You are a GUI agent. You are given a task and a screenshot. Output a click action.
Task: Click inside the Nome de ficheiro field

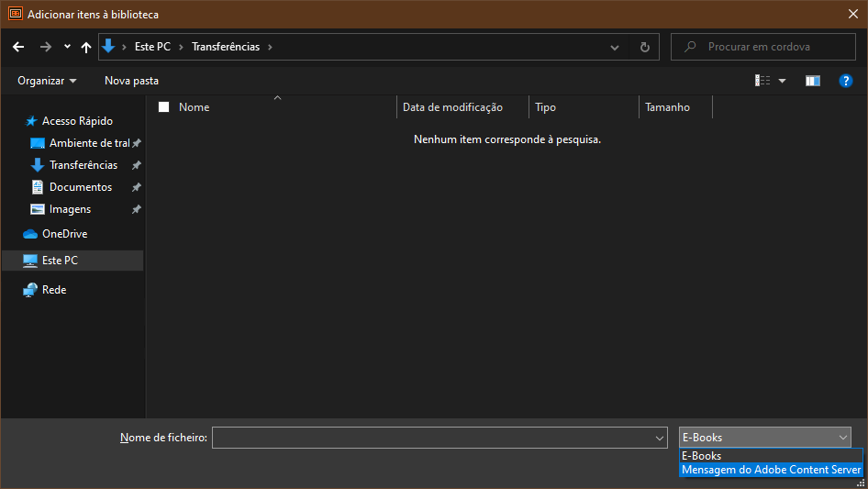(431, 439)
